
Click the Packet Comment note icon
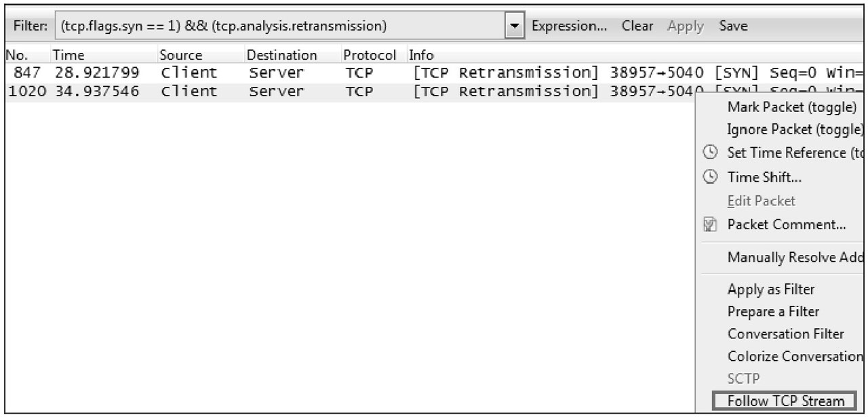click(710, 224)
